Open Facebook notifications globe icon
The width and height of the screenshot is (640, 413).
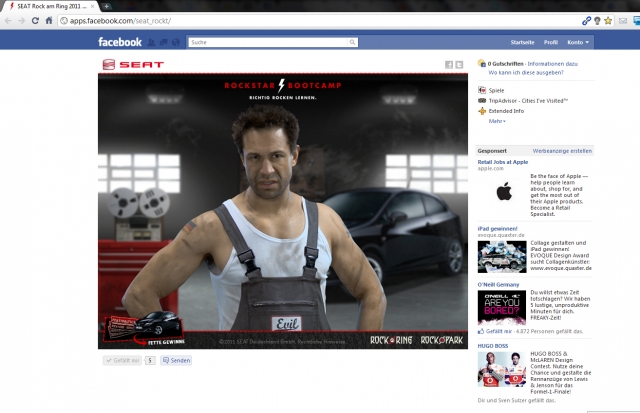[176, 42]
